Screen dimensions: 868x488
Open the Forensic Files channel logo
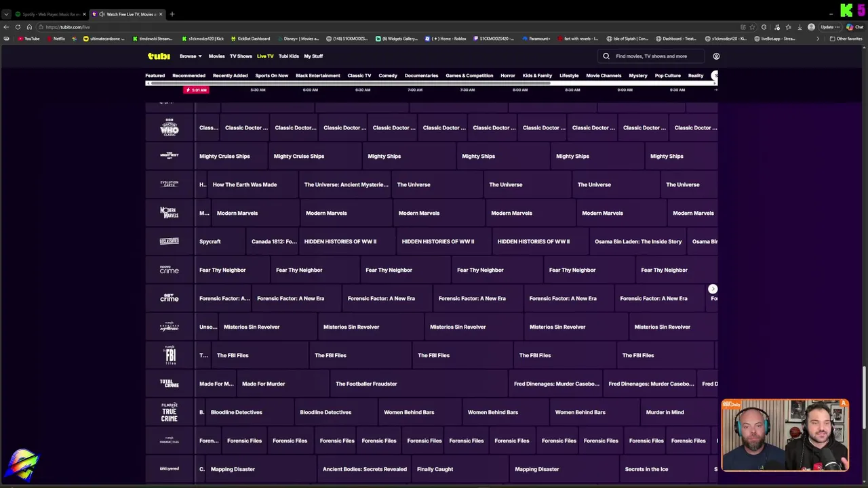170,441
